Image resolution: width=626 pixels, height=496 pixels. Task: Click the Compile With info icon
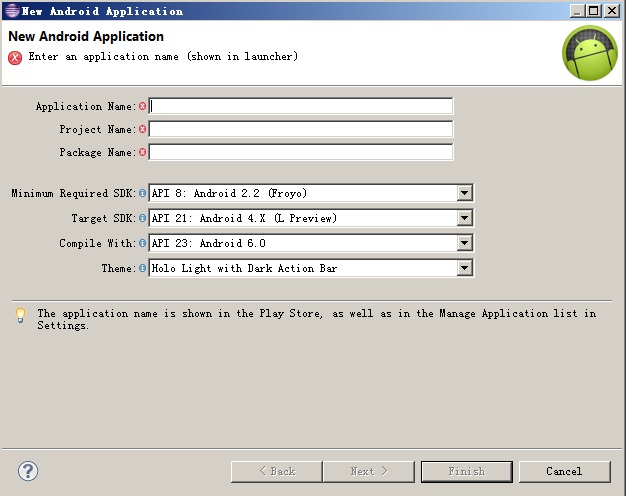[142, 243]
